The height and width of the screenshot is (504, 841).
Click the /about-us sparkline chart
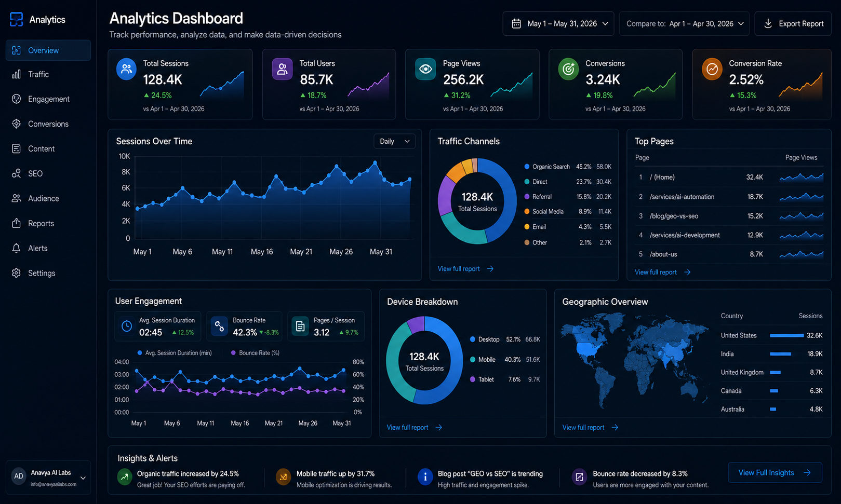pos(802,254)
